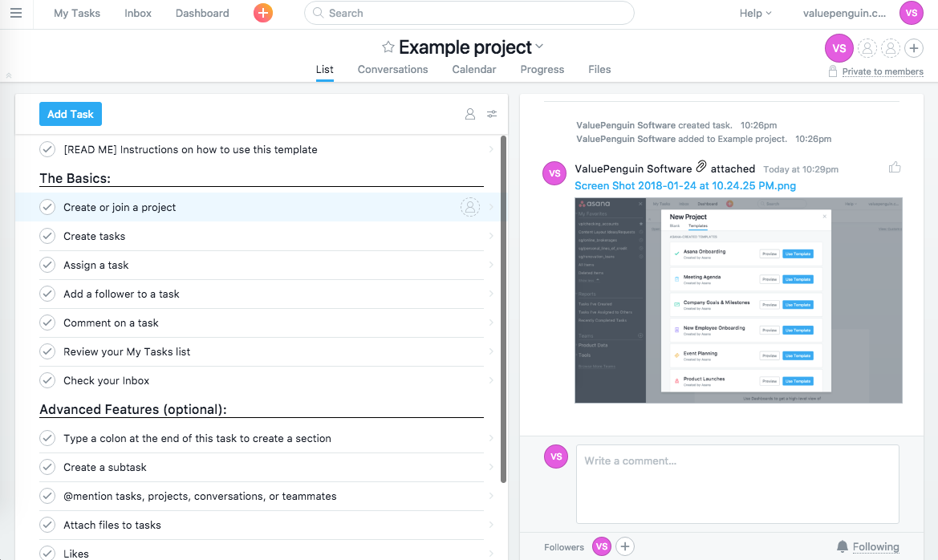Image resolution: width=938 pixels, height=560 pixels.
Task: Click The Basics: section heading
Action: point(75,178)
